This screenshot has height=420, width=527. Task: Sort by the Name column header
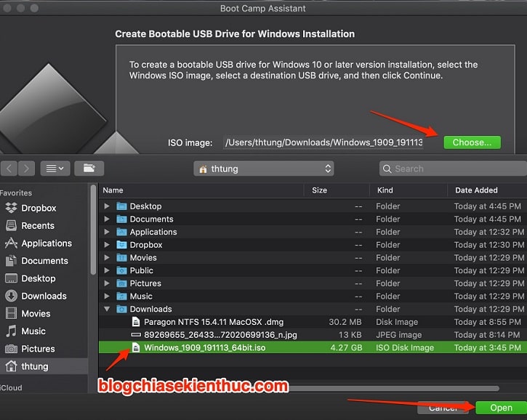click(x=113, y=190)
